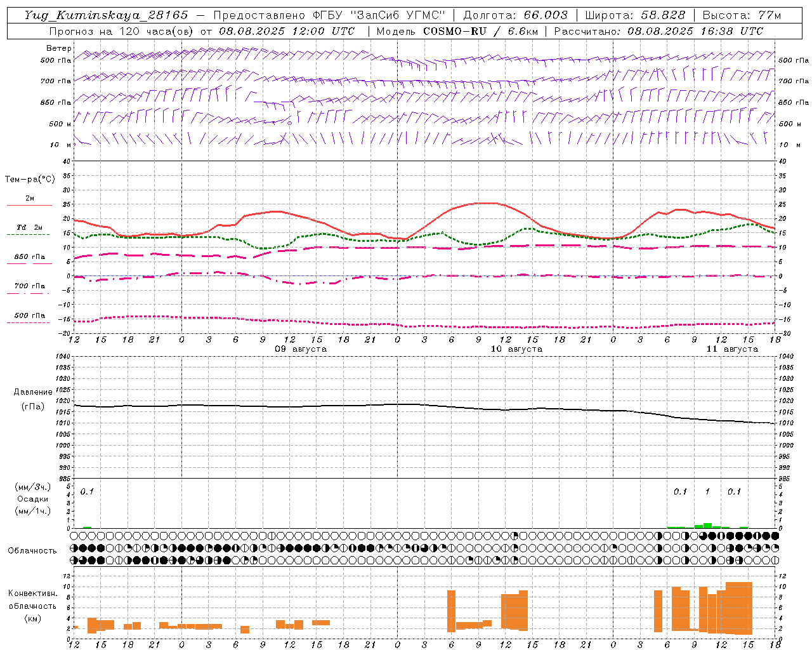This screenshot has width=812, height=650.
Task: Click the Давление pressure panel label
Action: click(x=33, y=392)
